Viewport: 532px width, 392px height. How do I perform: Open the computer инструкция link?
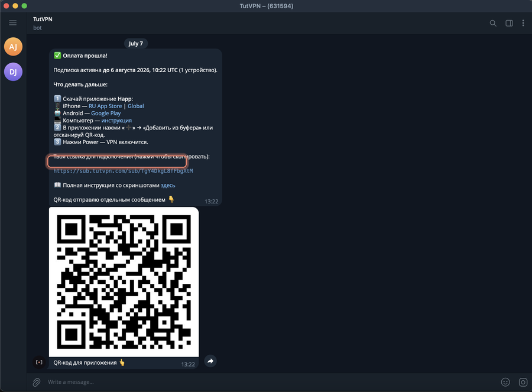pyautogui.click(x=116, y=121)
